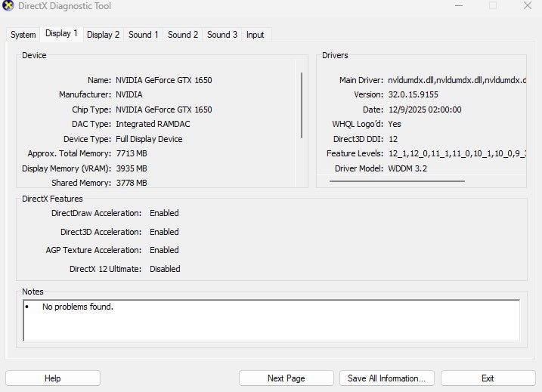The image size is (542, 392).
Task: Exit the diagnostic tool
Action: tap(488, 378)
